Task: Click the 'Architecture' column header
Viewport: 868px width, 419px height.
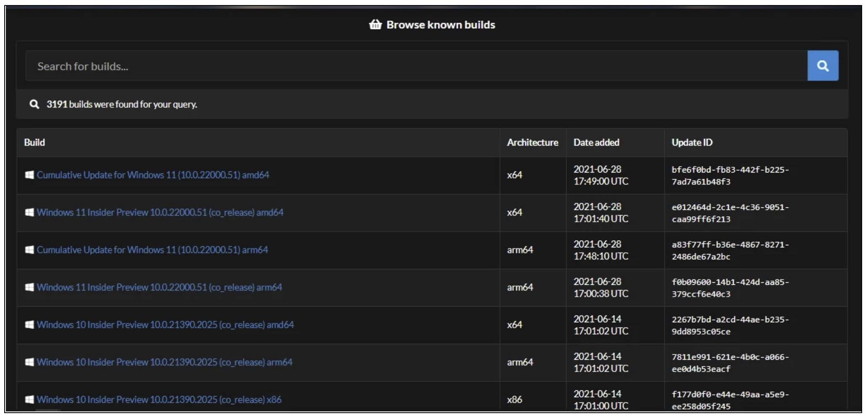Action: [532, 143]
